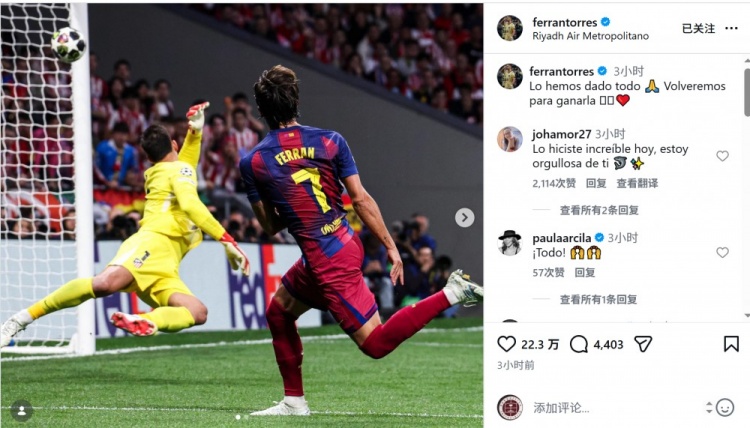Like the post with the heart icon
Viewport: 750px width, 428px height.
[x=507, y=344]
